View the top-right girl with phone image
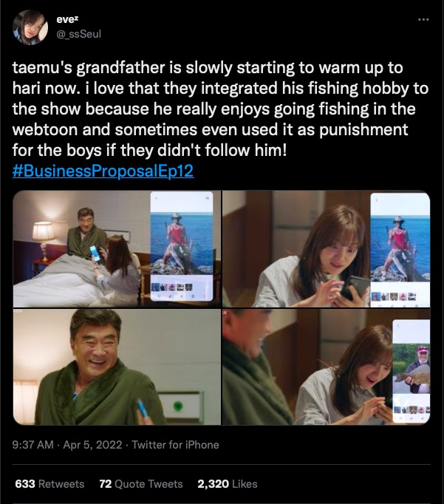This screenshot has width=444, height=504. [x=326, y=249]
